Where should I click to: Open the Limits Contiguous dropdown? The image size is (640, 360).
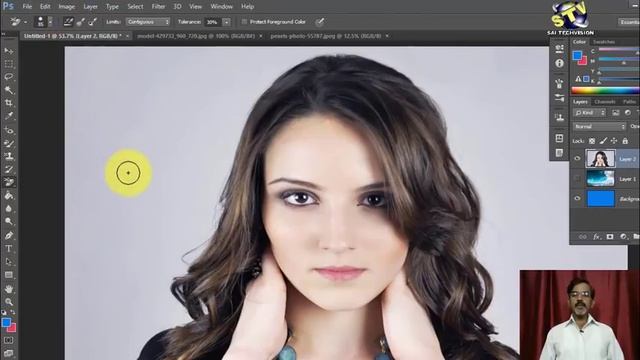(148, 22)
